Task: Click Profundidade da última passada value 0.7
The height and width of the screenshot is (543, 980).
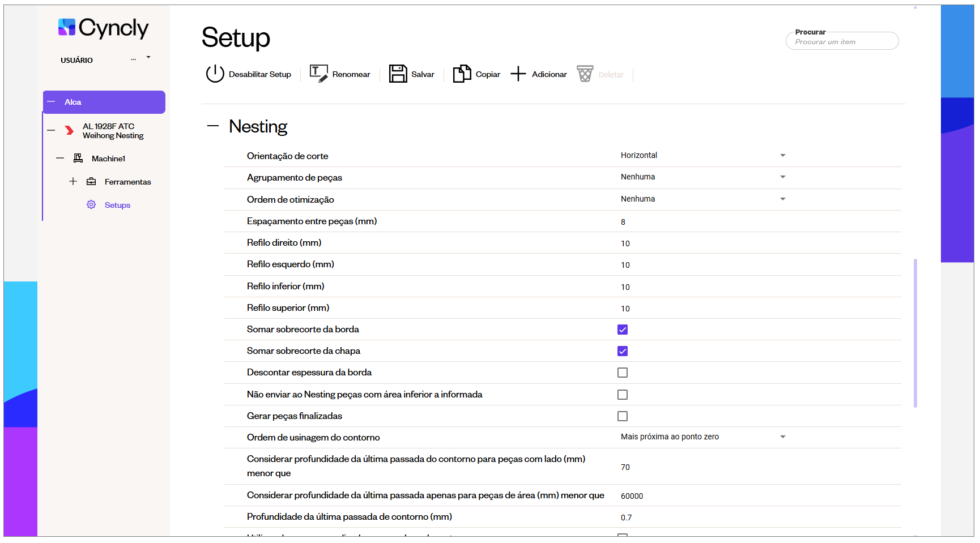Action: point(627,518)
